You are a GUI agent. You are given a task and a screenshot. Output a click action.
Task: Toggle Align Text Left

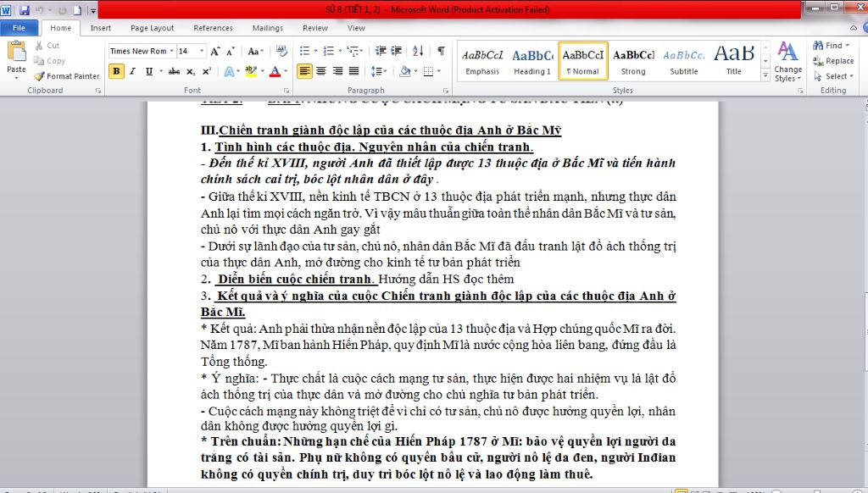coord(304,71)
